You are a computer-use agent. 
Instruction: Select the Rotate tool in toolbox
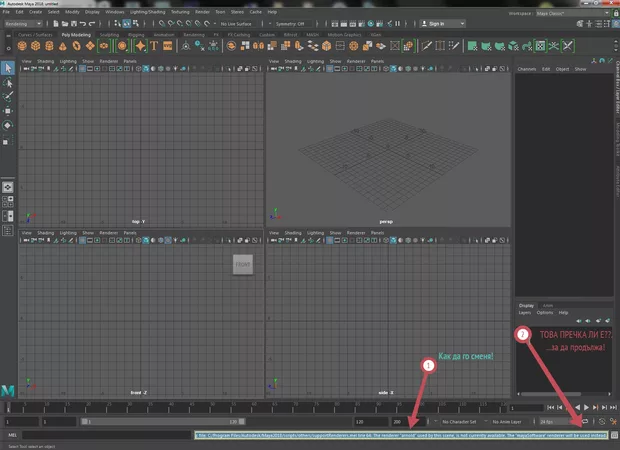8,125
